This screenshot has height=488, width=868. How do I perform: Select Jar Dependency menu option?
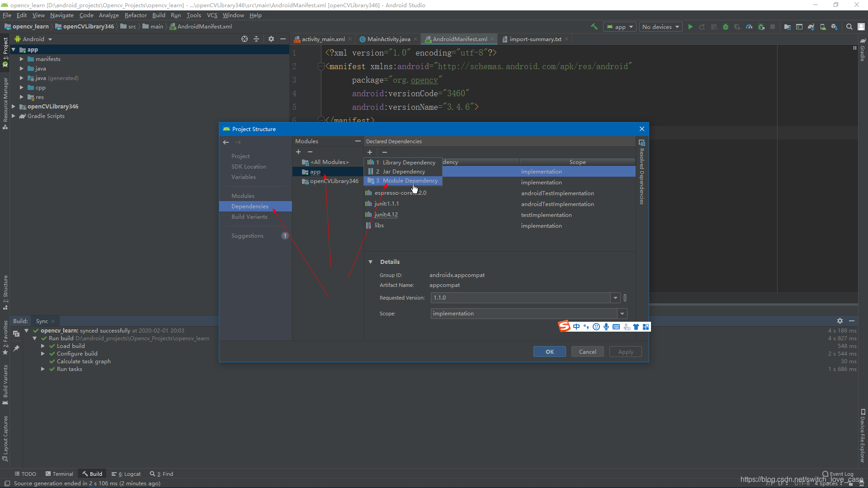[403, 171]
